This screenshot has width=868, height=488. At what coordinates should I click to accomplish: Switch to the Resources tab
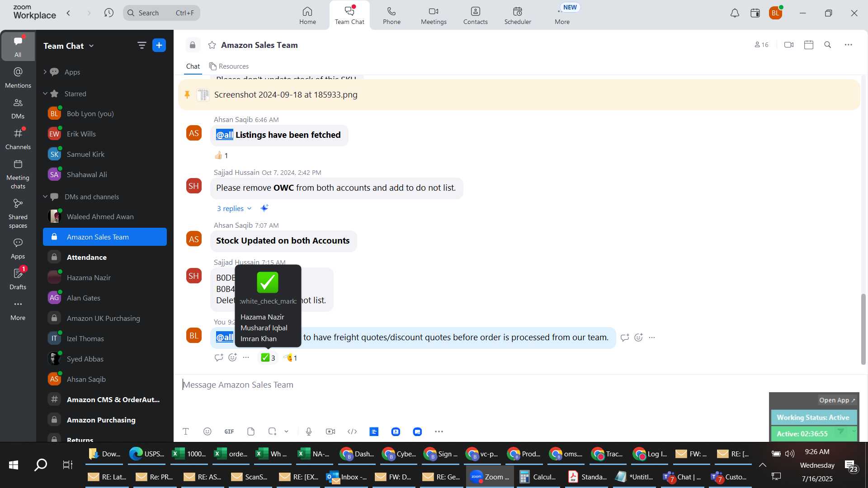coord(229,66)
